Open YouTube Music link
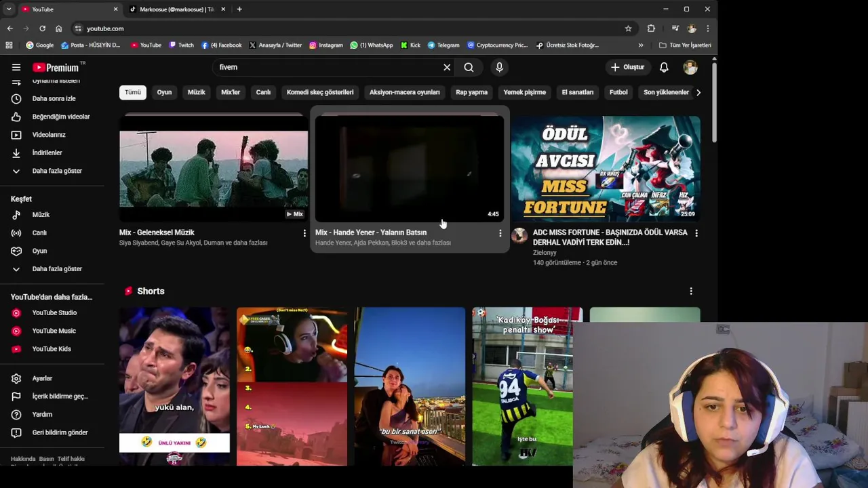The image size is (868, 488). point(53,331)
